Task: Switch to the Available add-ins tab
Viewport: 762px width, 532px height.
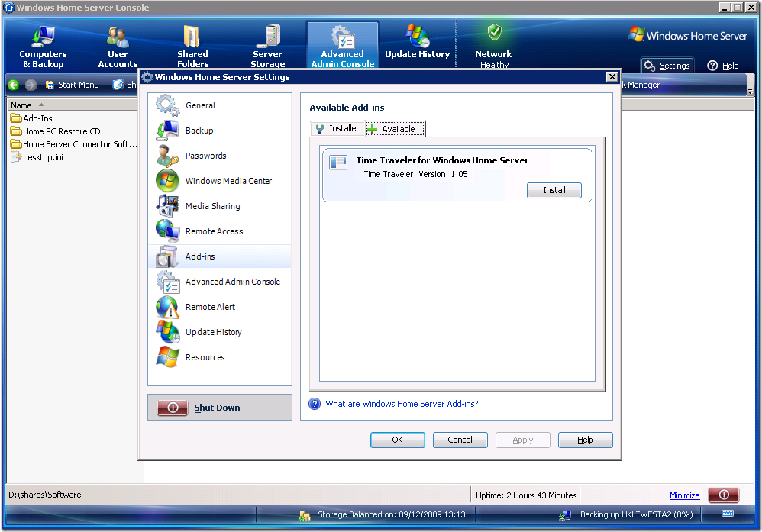Action: coord(395,129)
